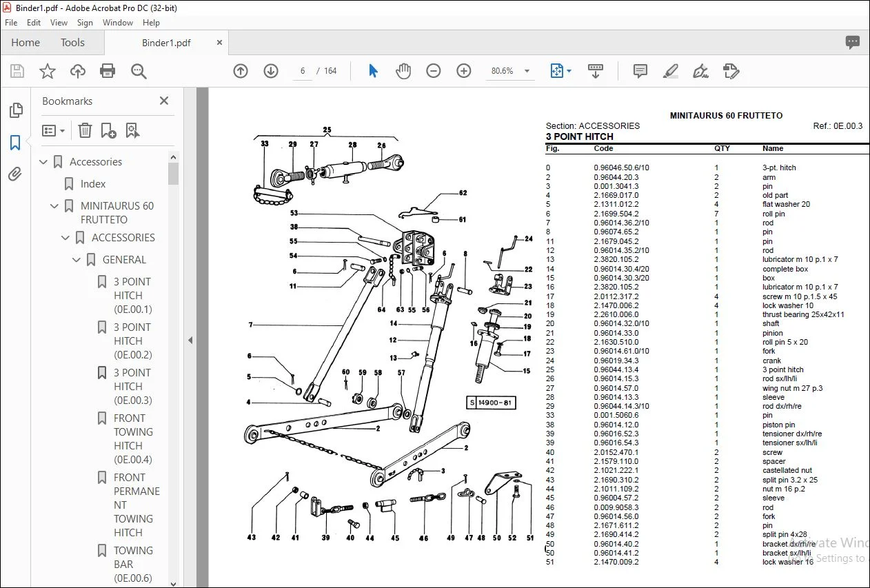This screenshot has height=588, width=870.
Task: Switch to the Home tab
Action: [26, 43]
